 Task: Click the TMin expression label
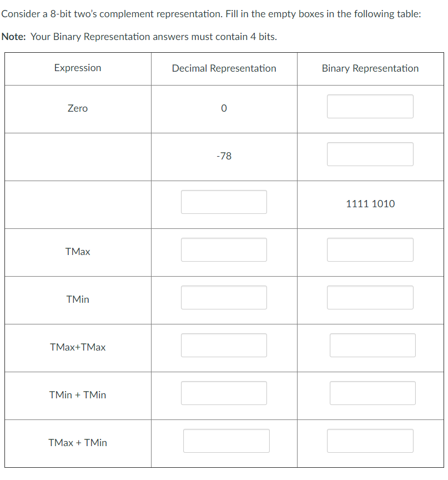tap(77, 299)
